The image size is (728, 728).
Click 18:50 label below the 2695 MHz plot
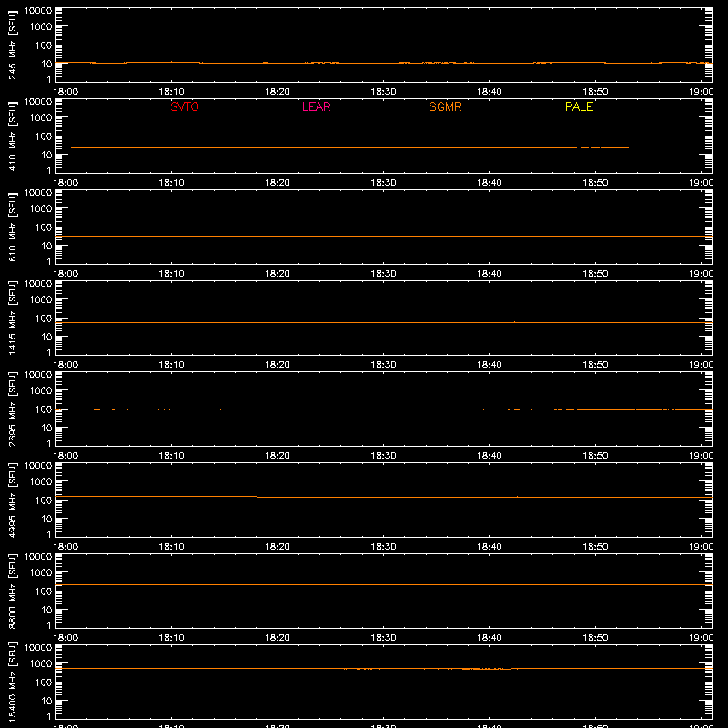pyautogui.click(x=595, y=456)
